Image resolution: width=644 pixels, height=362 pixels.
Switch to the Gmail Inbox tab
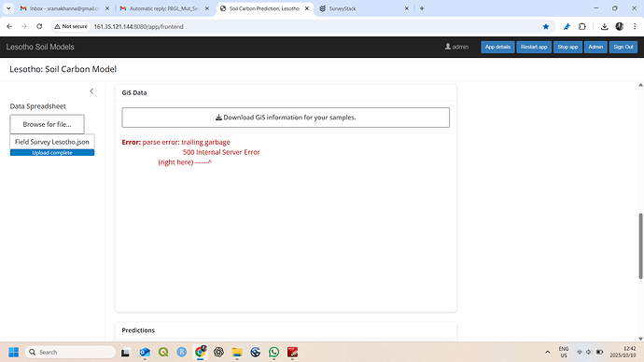click(x=64, y=8)
